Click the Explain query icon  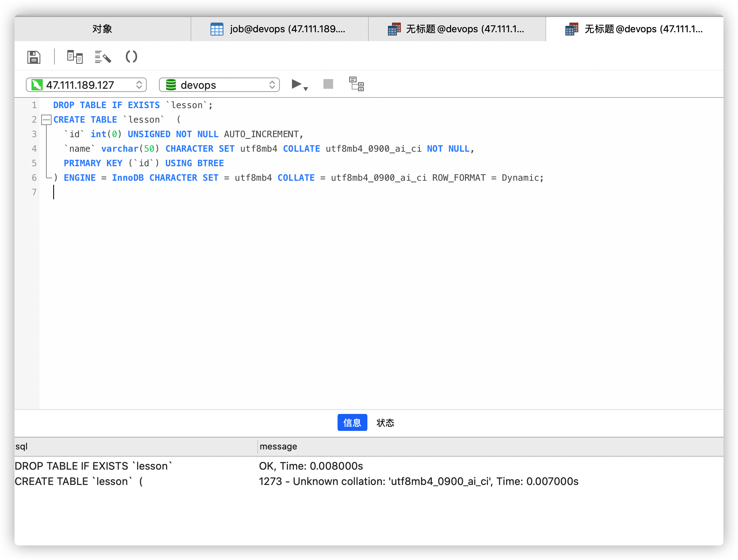point(356,84)
